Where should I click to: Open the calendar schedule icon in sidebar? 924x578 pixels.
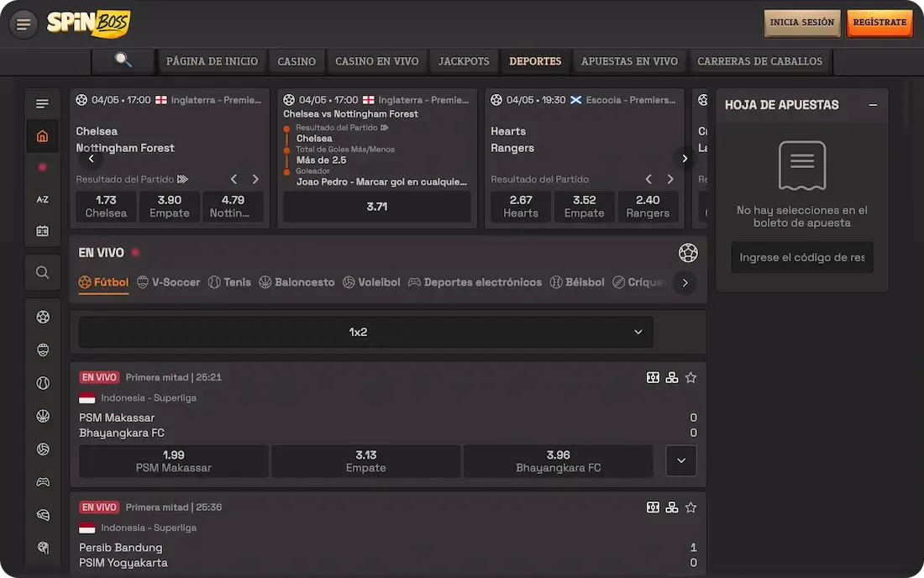(x=43, y=231)
